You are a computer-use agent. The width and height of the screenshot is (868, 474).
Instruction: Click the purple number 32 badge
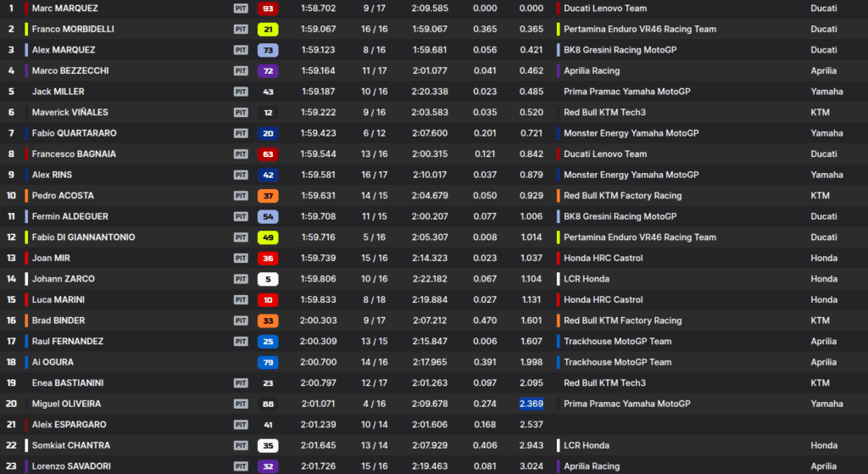[x=268, y=466]
